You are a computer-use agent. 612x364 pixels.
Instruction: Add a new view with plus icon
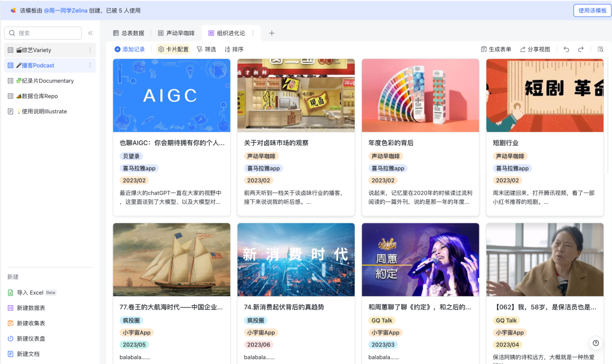click(x=271, y=33)
